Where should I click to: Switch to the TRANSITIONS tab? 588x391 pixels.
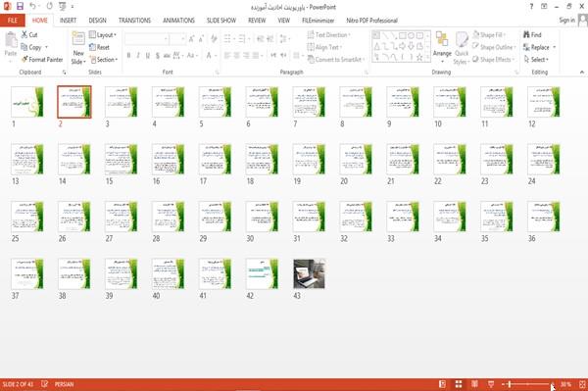[134, 21]
